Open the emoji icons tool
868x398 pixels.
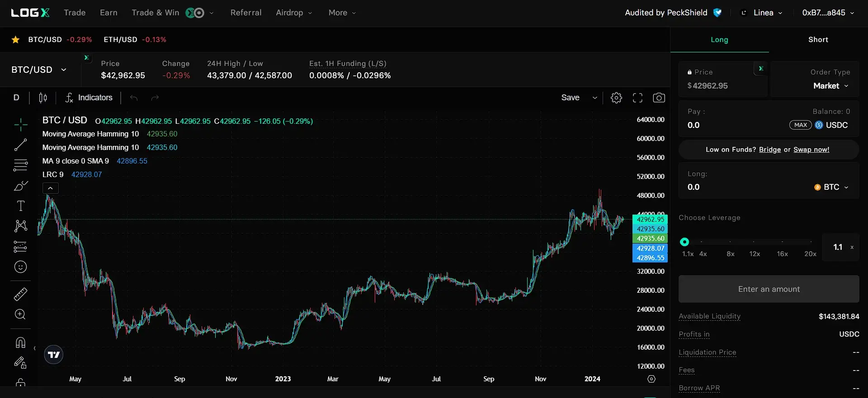pos(20,267)
